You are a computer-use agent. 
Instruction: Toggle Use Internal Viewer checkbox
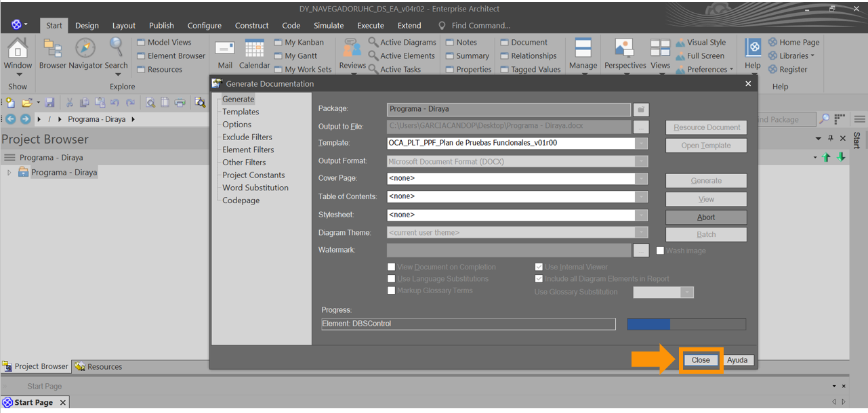point(539,267)
